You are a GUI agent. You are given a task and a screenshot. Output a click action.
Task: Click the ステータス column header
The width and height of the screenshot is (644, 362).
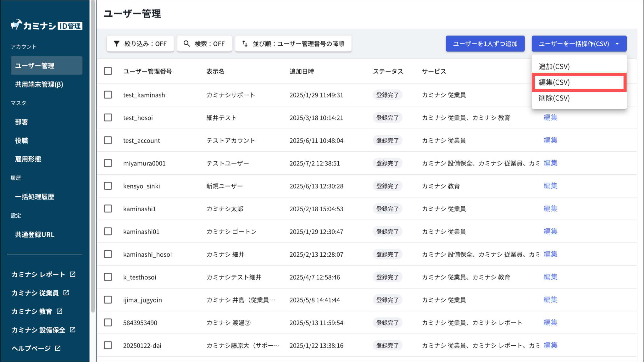(x=388, y=71)
